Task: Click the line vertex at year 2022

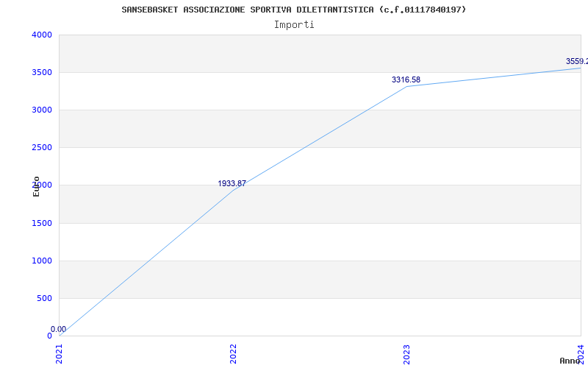Action: tap(233, 191)
